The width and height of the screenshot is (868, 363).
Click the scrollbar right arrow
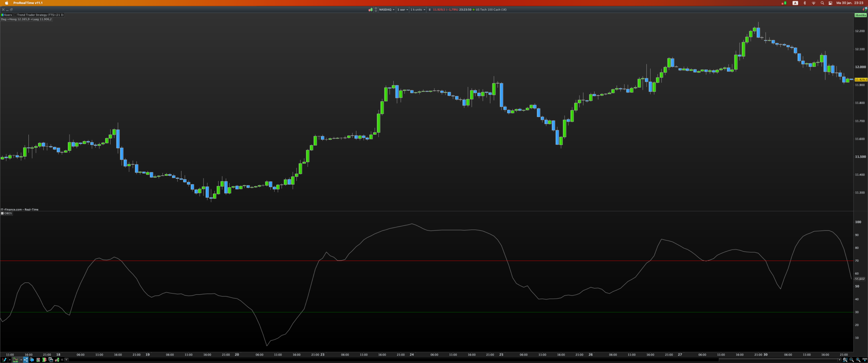(x=839, y=360)
